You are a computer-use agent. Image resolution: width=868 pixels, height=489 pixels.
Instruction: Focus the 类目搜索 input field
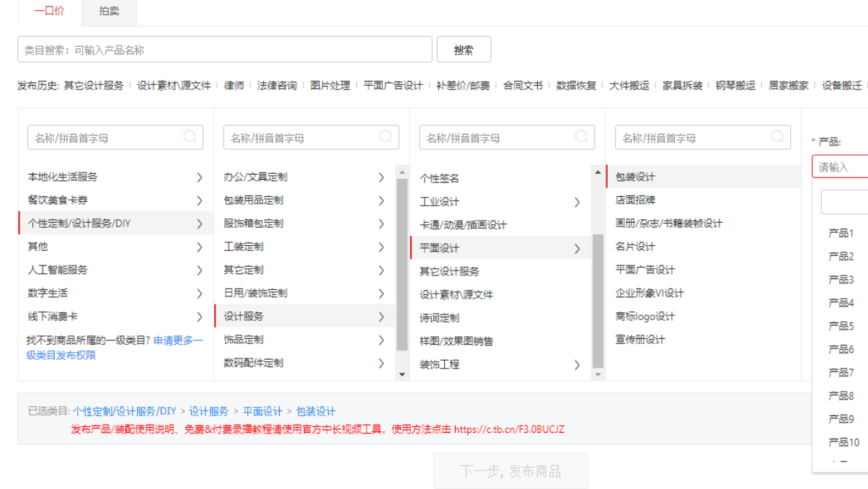[x=225, y=50]
